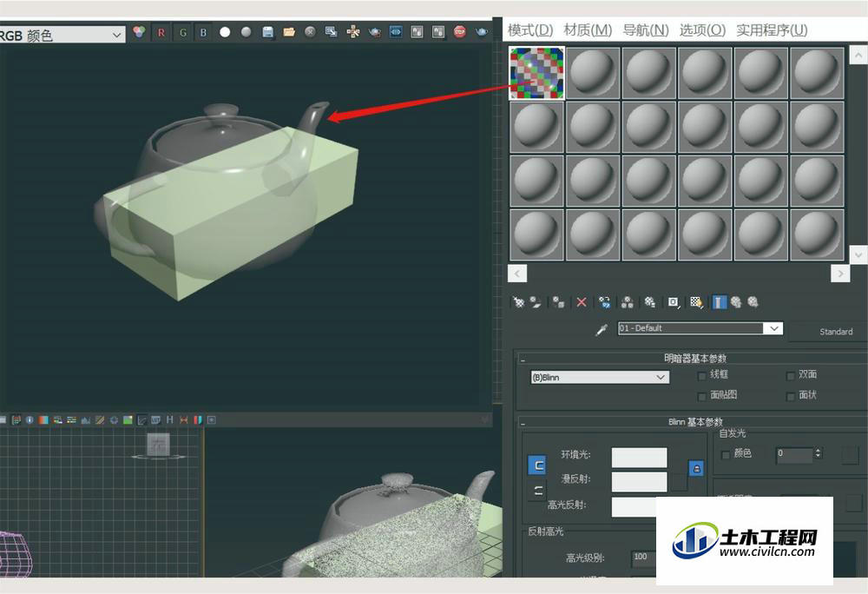Clear the render frame with gray X
This screenshot has height=594, width=868.
[x=310, y=32]
